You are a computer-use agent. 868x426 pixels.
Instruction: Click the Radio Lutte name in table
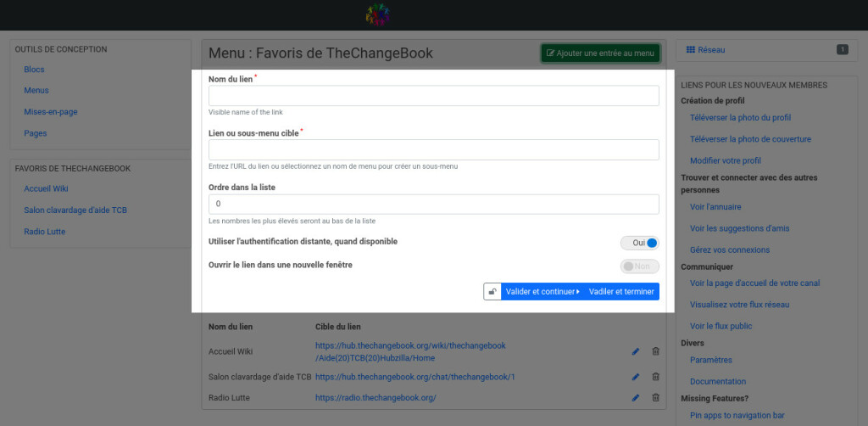click(x=229, y=398)
